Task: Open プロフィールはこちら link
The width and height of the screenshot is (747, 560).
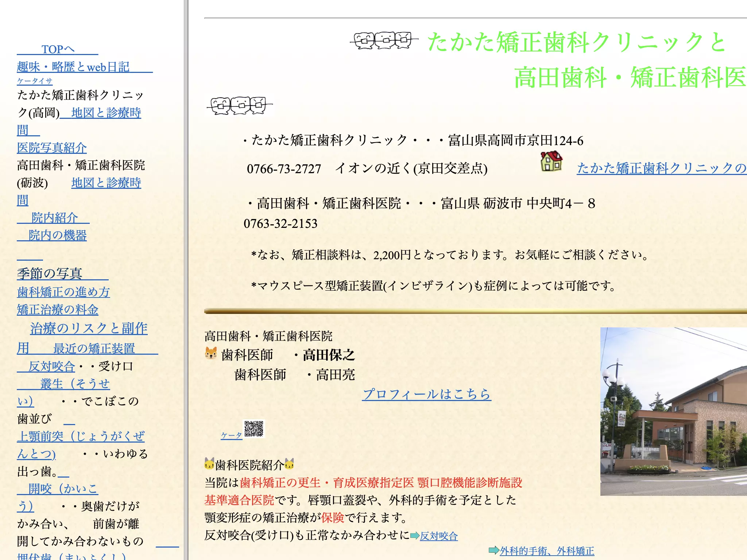Action: click(427, 394)
